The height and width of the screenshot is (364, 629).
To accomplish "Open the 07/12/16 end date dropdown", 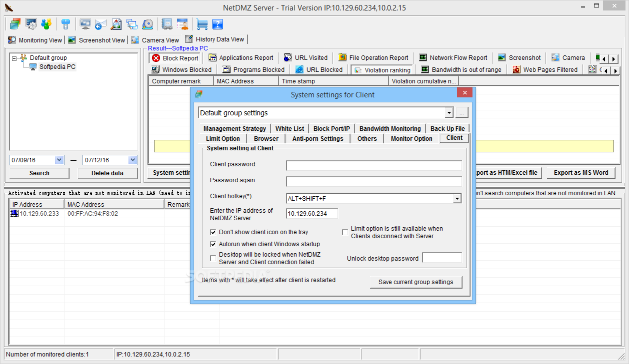I will point(132,160).
